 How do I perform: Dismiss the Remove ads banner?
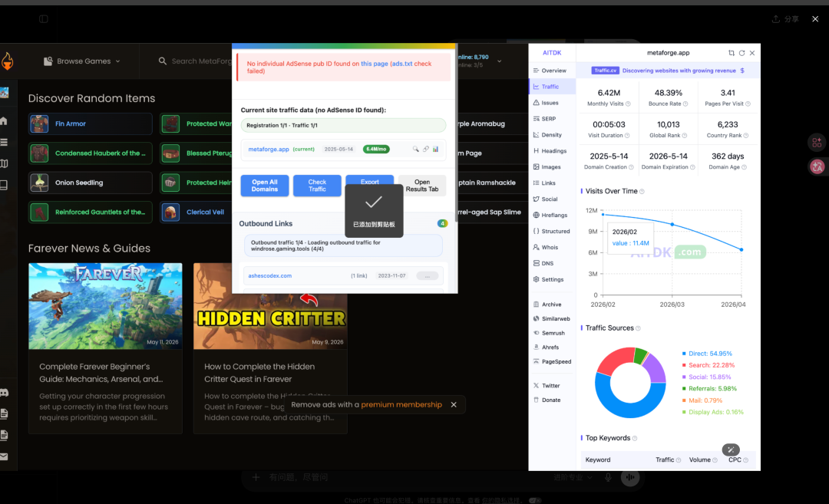pos(454,405)
